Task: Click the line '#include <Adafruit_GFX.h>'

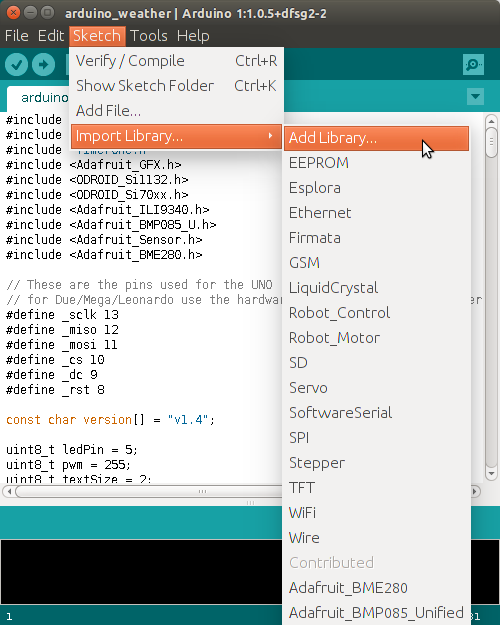Action: 94,165
